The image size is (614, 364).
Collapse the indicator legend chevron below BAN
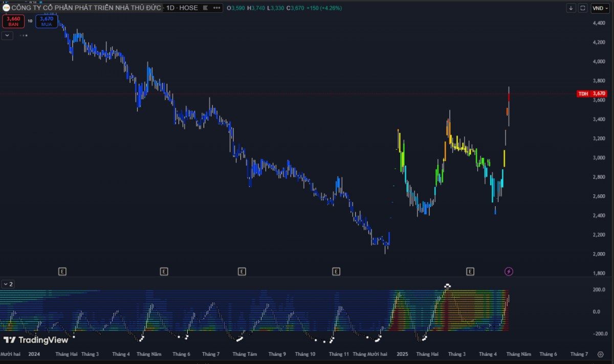[x=7, y=35]
